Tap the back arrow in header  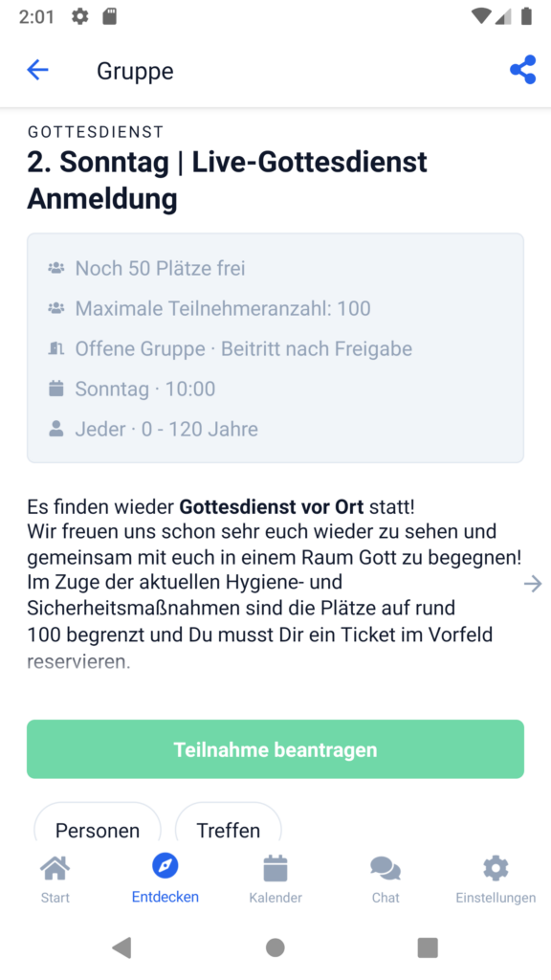[x=37, y=70]
